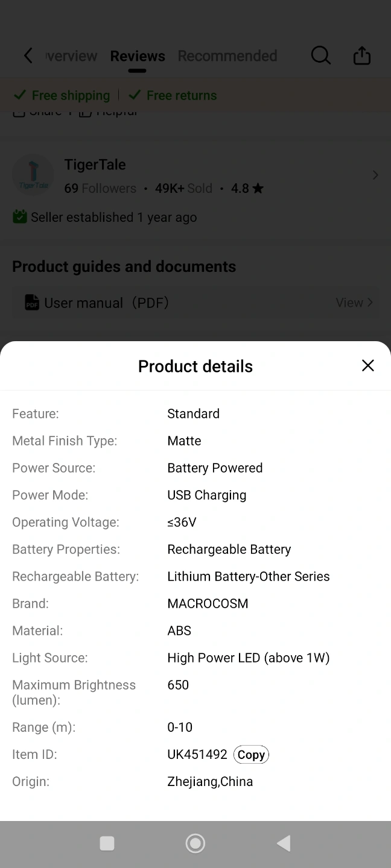Tap the Free shipping label
391x868 pixels.
pyautogui.click(x=71, y=95)
